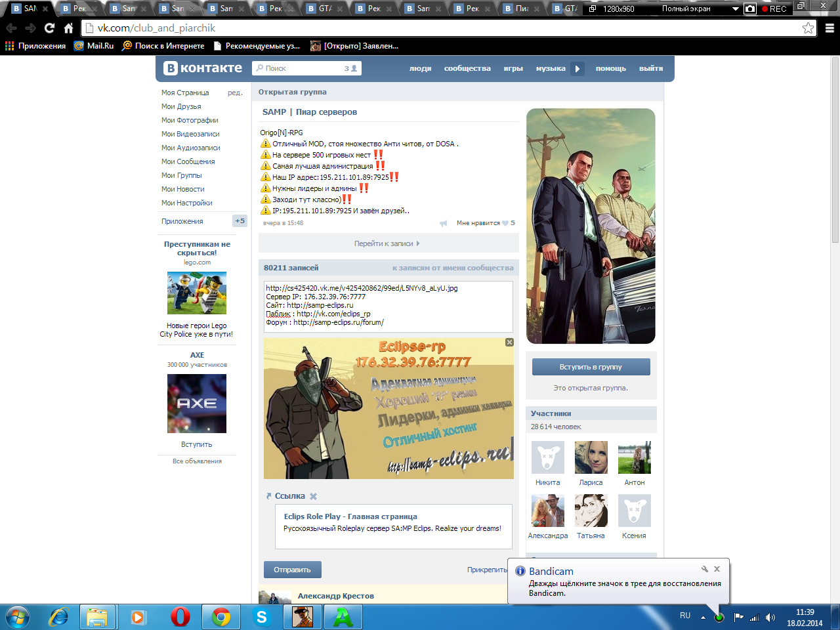Launch Opera from the taskbar
840x630 pixels.
180,617
